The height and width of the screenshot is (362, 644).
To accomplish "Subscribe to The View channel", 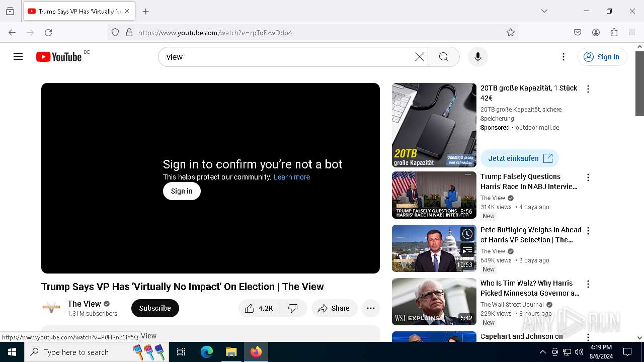I will coord(155,308).
